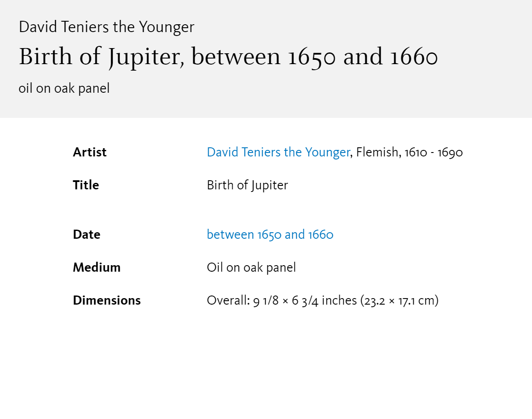The image size is (532, 419).
Task: Select the bold 'Dimensions' field label
Action: 107,300
